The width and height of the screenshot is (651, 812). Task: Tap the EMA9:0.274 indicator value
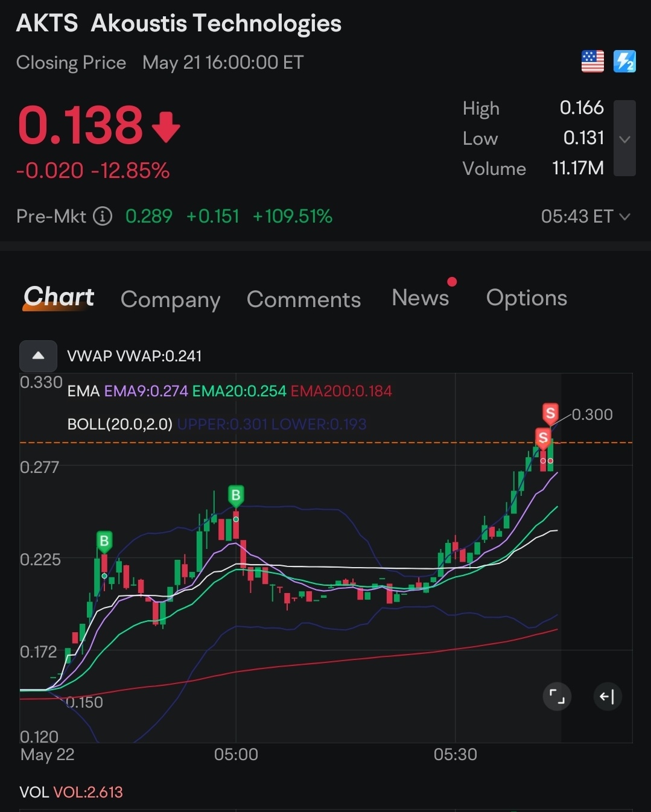146,391
